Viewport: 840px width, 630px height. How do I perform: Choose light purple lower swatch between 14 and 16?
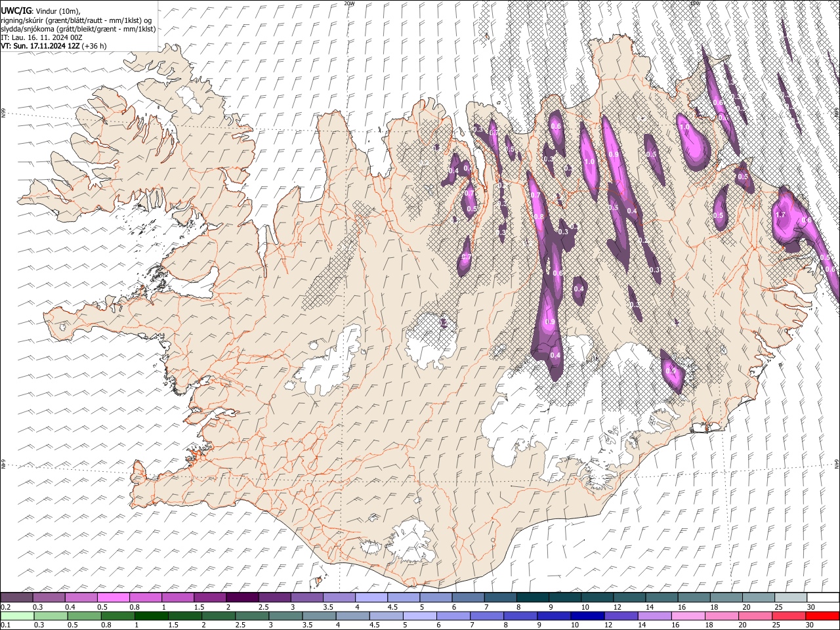[x=656, y=616]
